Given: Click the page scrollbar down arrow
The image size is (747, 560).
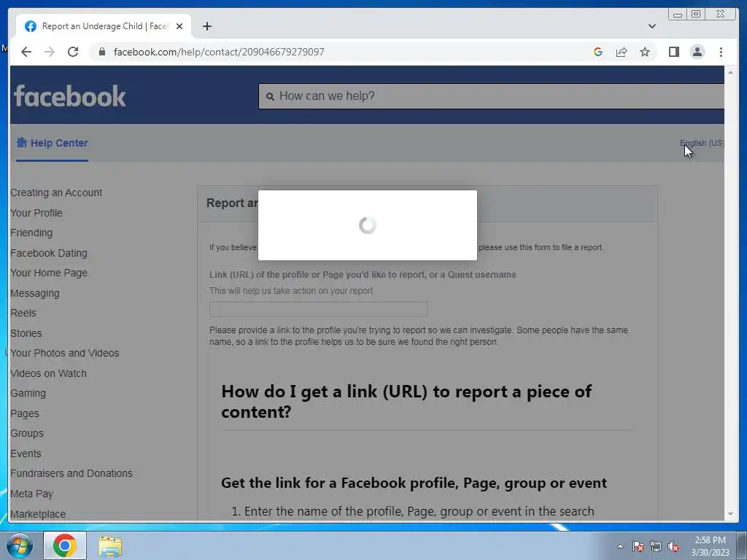Looking at the screenshot, I should pos(730,514).
